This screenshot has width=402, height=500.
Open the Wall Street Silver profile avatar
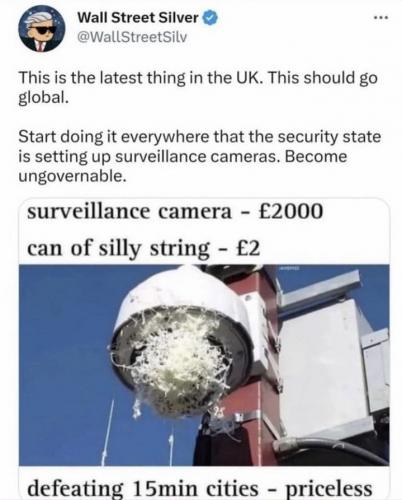pyautogui.click(x=42, y=29)
